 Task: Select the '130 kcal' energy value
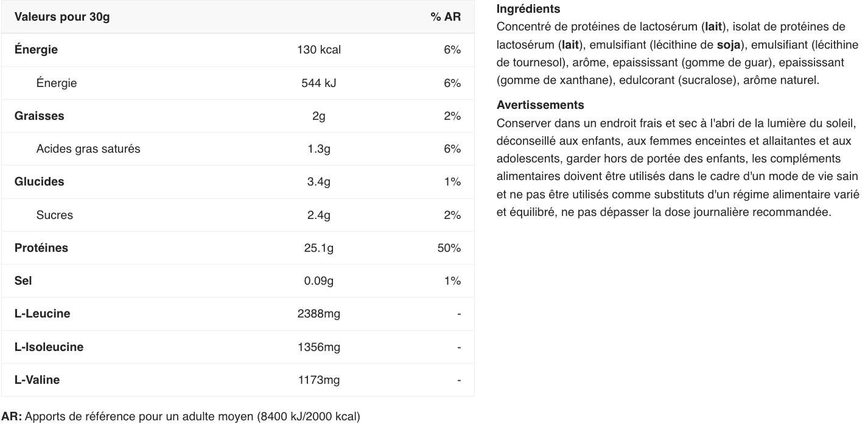318,50
